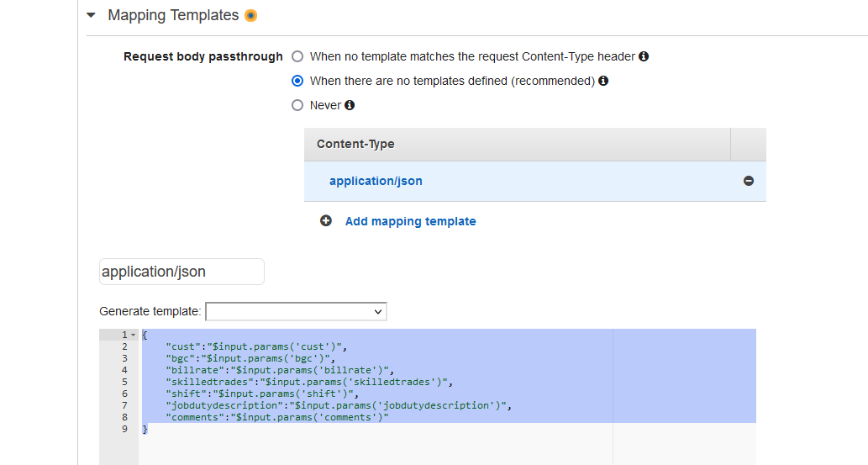Screen dimensions: 868x465
Task: Click the plus icon to add template
Action: click(326, 221)
